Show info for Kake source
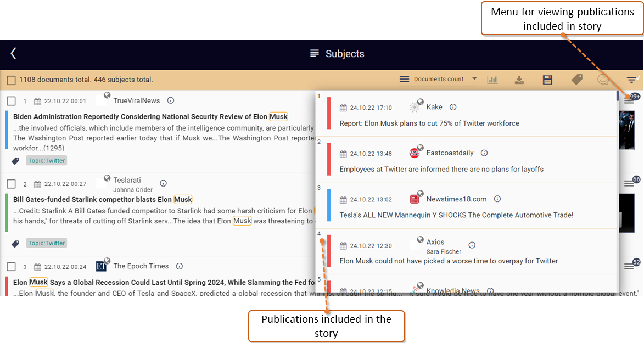The image size is (644, 343). tap(453, 107)
